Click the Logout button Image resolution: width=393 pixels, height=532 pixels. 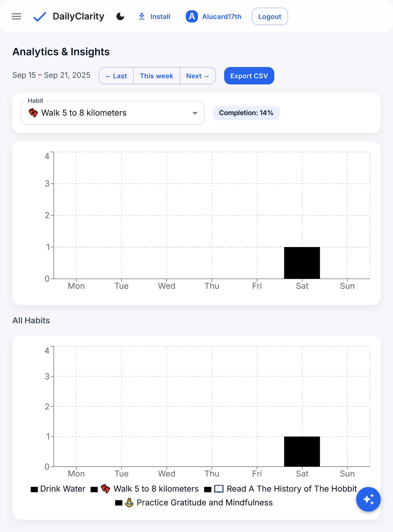pos(270,17)
